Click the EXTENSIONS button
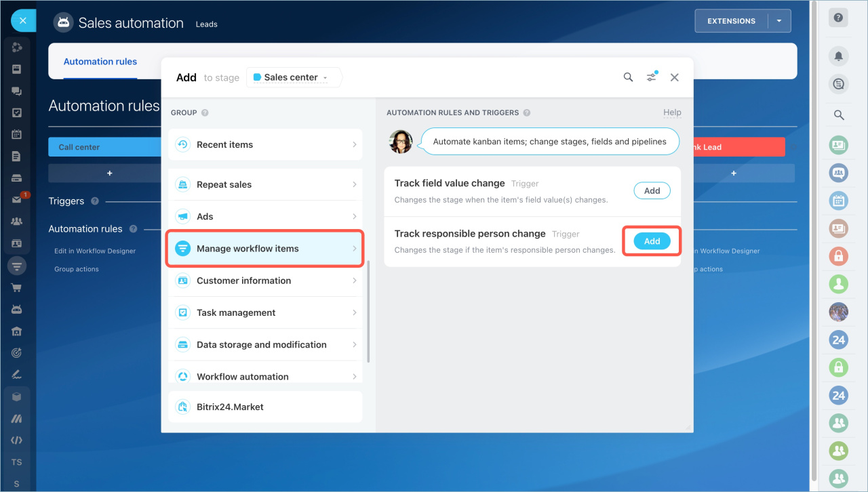The width and height of the screenshot is (868, 492). tap(731, 21)
